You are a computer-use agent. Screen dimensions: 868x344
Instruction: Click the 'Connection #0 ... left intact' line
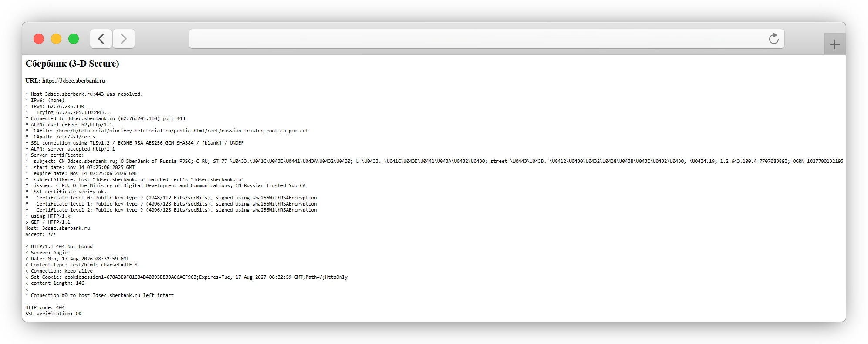pos(100,295)
